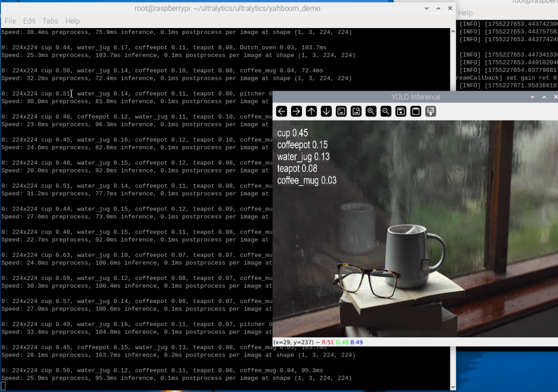558x392 pixels.
Task: Minimize the YOLO Inference window
Action: coord(532,97)
